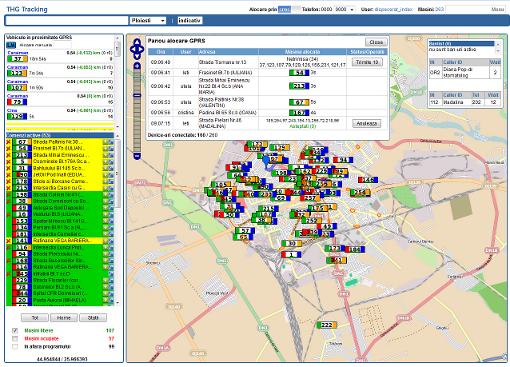The height and width of the screenshot is (367, 510).
Task: Show the Harta view in the left panel
Action: pyautogui.click(x=64, y=318)
